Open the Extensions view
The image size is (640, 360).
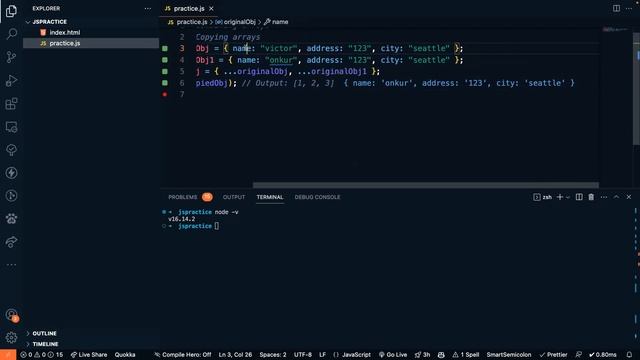coord(11,104)
